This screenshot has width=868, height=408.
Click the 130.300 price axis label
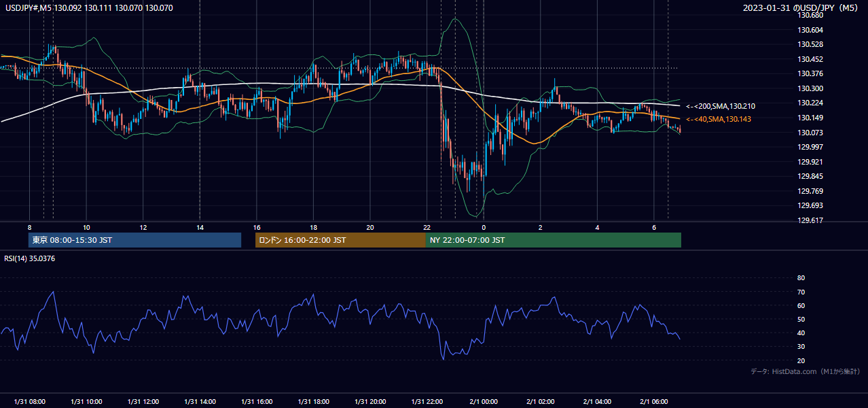click(x=810, y=88)
